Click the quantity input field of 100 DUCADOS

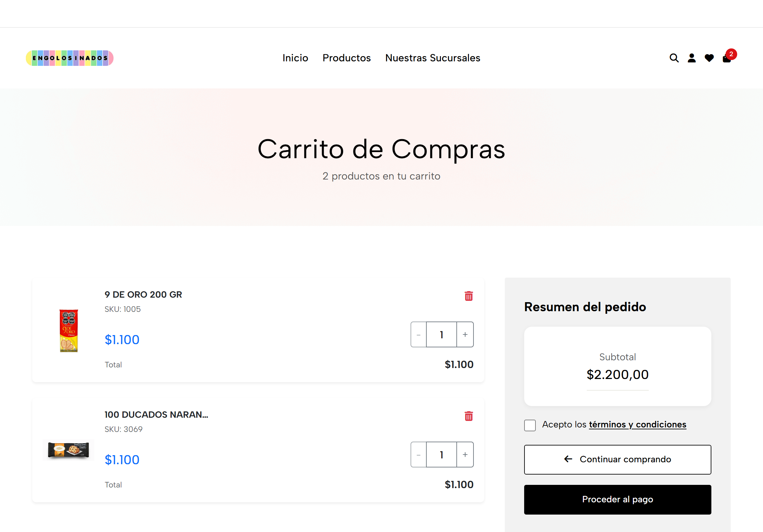(x=441, y=455)
